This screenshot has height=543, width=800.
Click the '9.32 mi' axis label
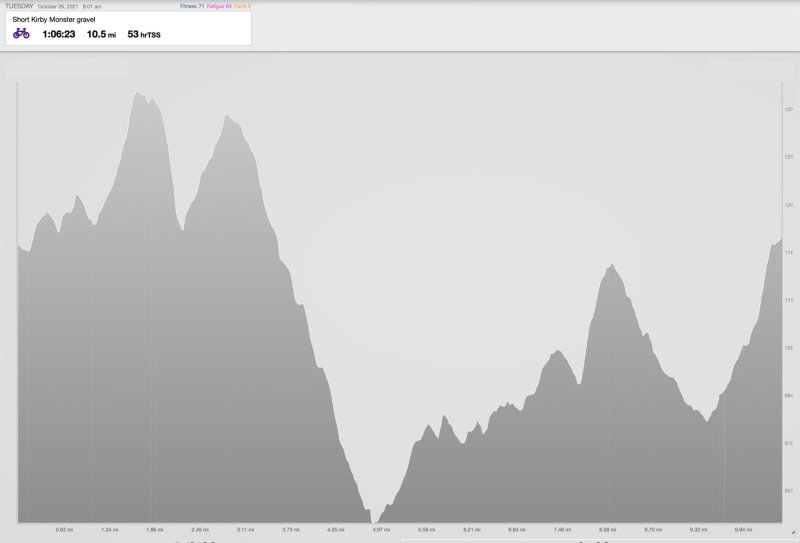tap(698, 530)
